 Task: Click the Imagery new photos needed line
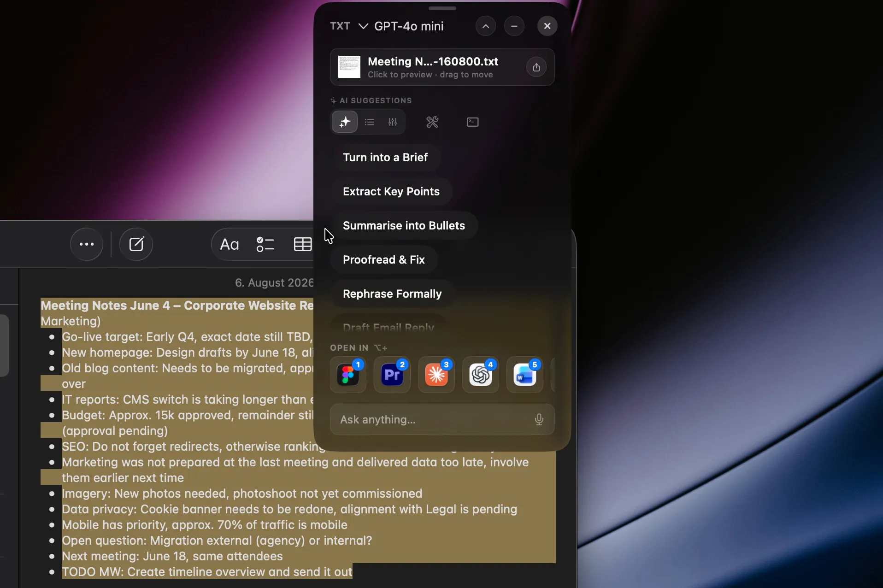pos(242,494)
